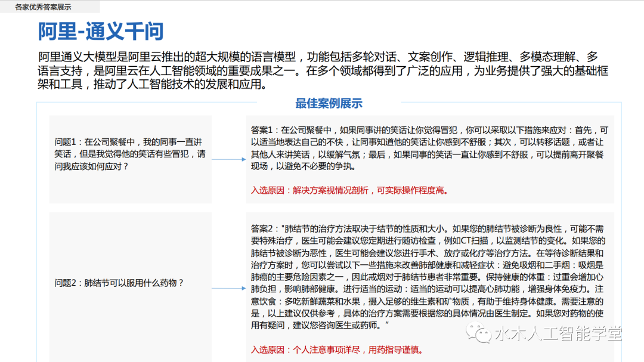Click the 问题2 lung nodule question text
Viewport: 644px width, 362px height.
coord(119,283)
